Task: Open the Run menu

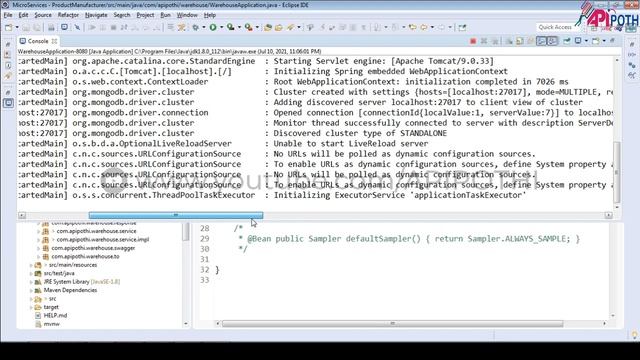Action: click(165, 15)
